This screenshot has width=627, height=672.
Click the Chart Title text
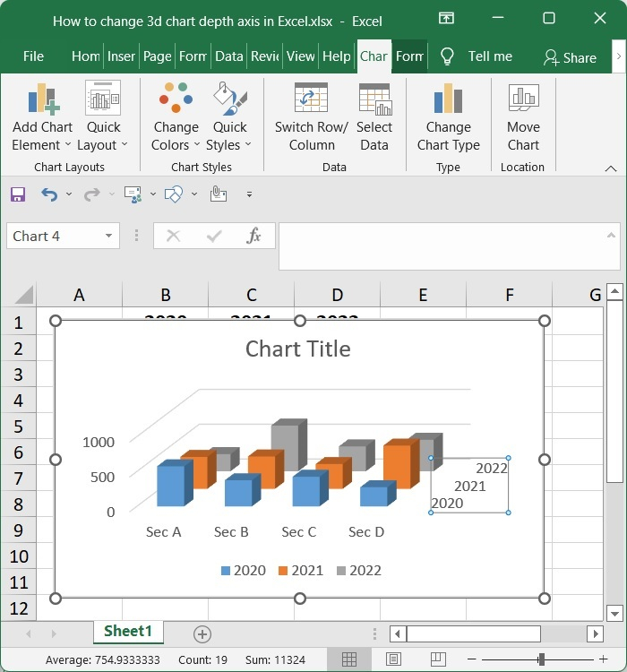click(298, 349)
